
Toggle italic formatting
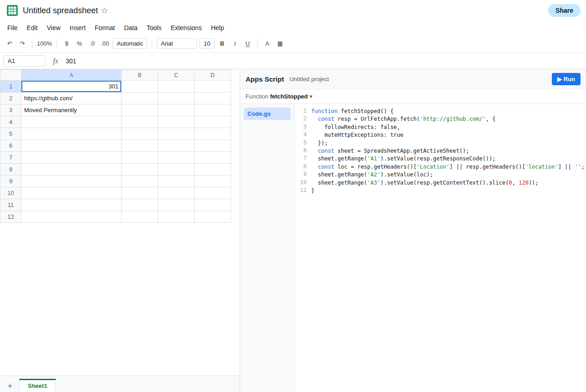coord(235,44)
